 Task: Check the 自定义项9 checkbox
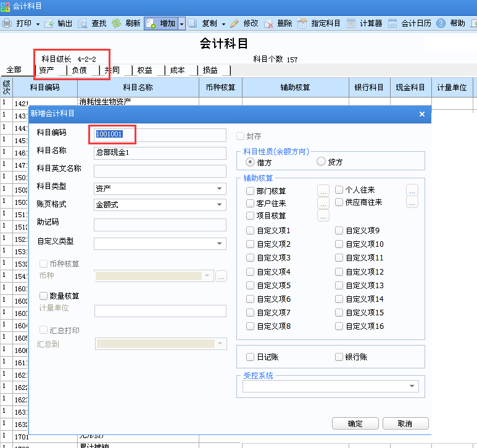339,231
